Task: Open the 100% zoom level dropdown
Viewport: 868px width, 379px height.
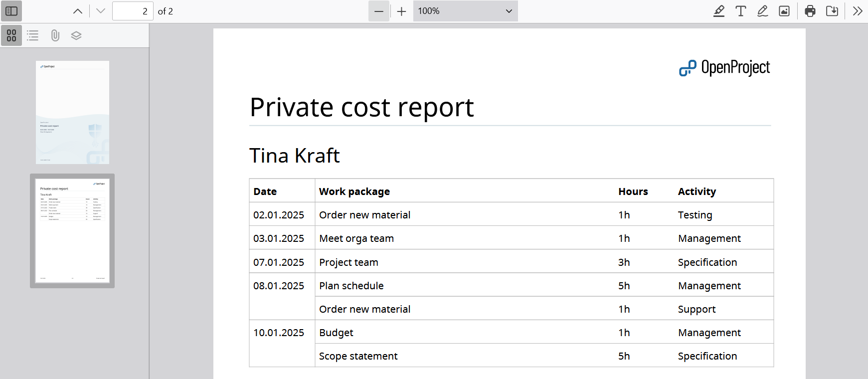Action: pos(465,11)
